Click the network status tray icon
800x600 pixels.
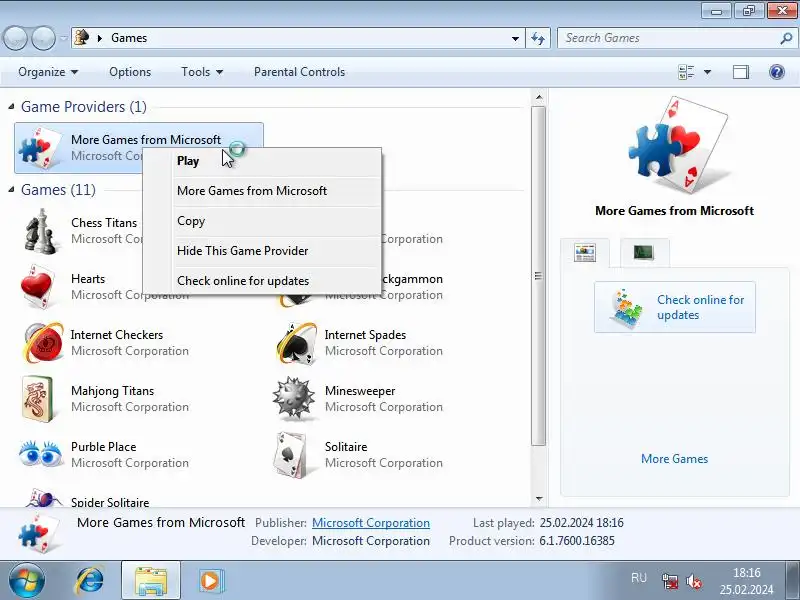point(670,581)
